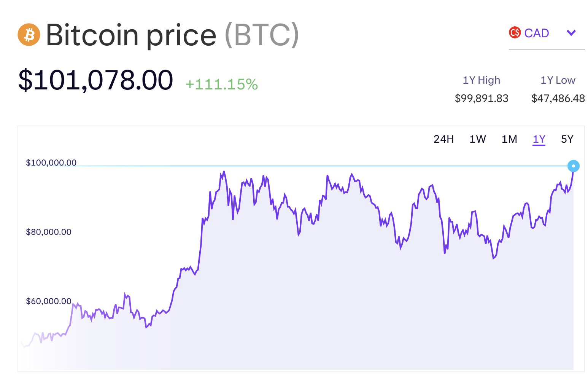The image size is (588, 376).
Task: Click the active 1Y timeframe tab
Action: click(539, 139)
